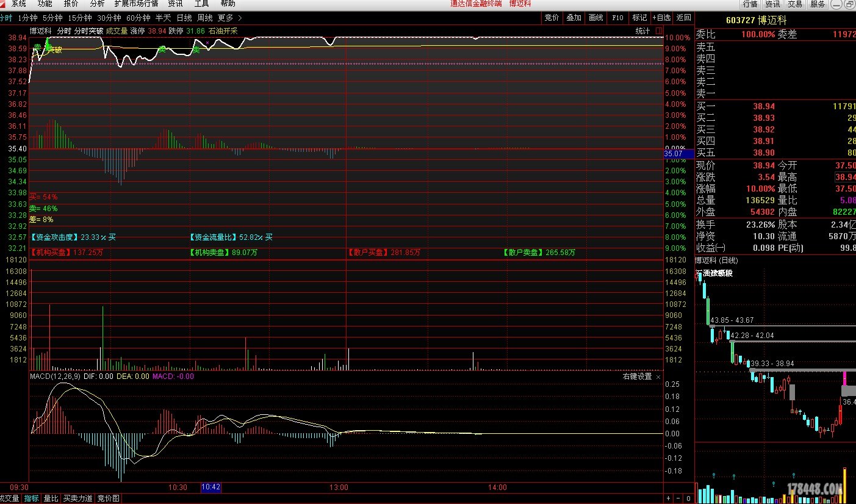The image size is (856, 504).
Task: Click the 通达信金融终端 title text
Action: 476,4
